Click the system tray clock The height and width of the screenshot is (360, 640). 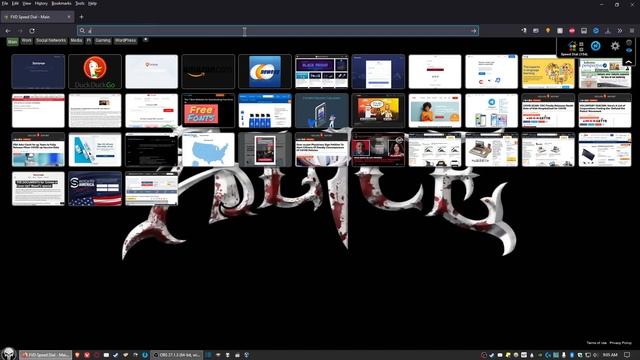610,355
